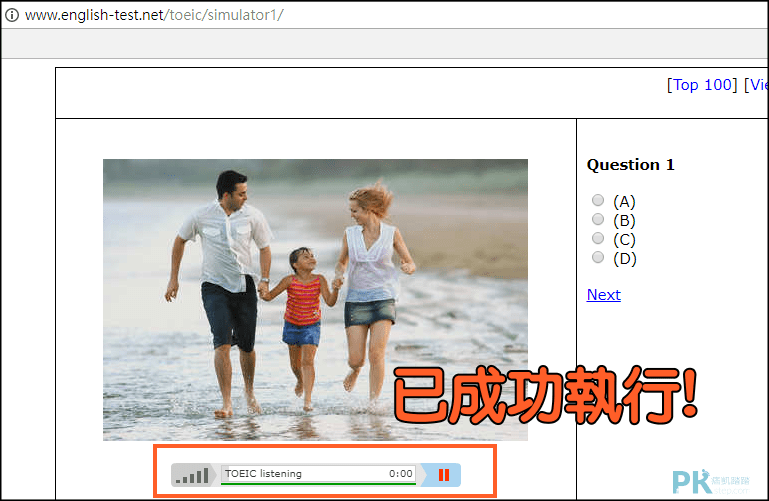Pause the TOEIC listening audio

pyautogui.click(x=443, y=475)
